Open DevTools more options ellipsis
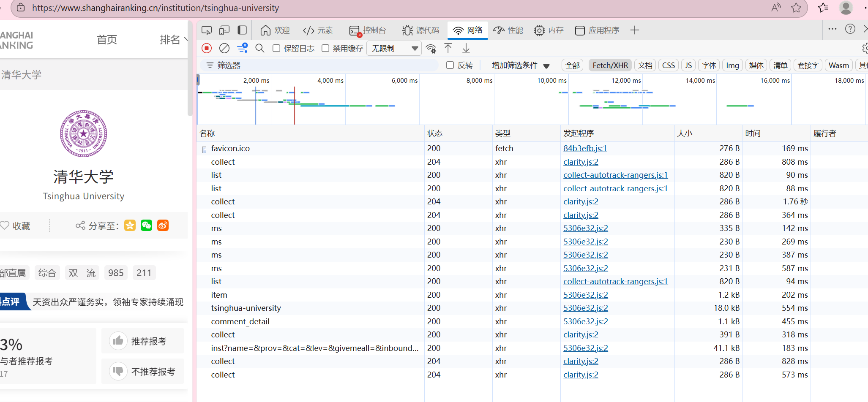Image resolution: width=868 pixels, height=402 pixels. point(833,29)
